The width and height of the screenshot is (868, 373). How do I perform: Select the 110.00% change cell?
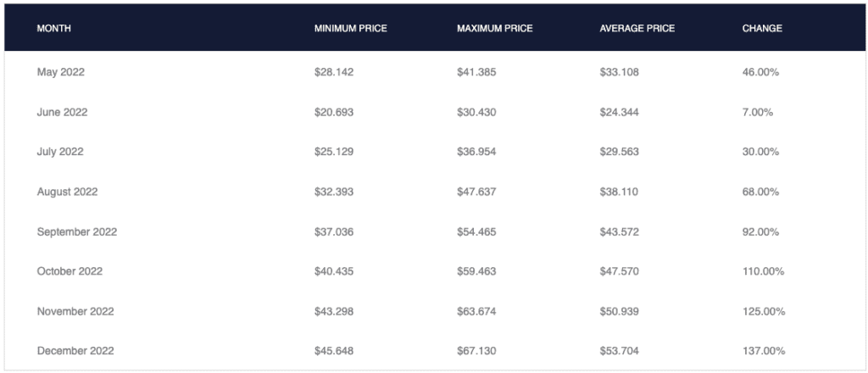tap(763, 271)
